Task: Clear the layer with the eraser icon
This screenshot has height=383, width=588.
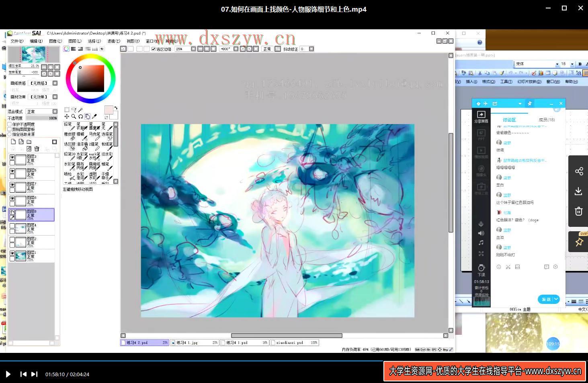Action: (29, 149)
